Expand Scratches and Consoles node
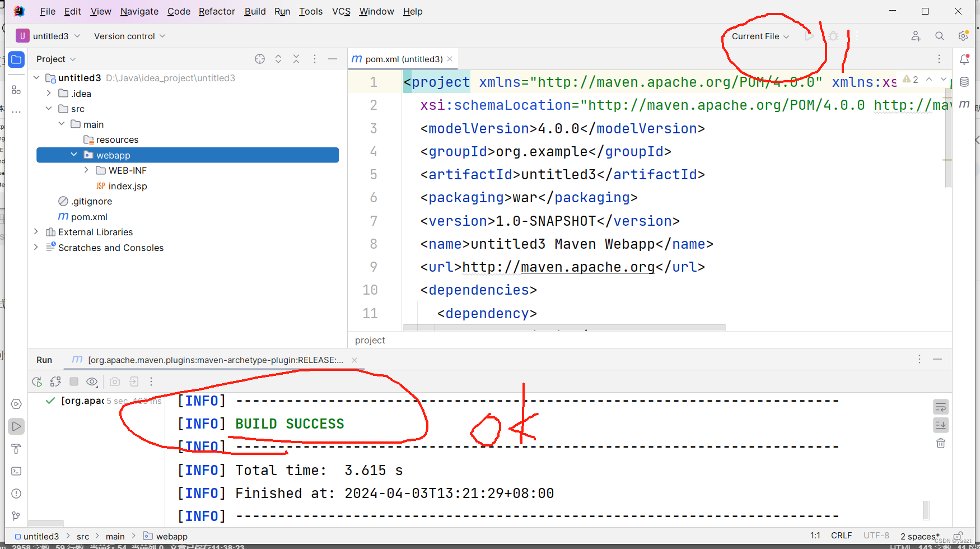 tap(36, 247)
